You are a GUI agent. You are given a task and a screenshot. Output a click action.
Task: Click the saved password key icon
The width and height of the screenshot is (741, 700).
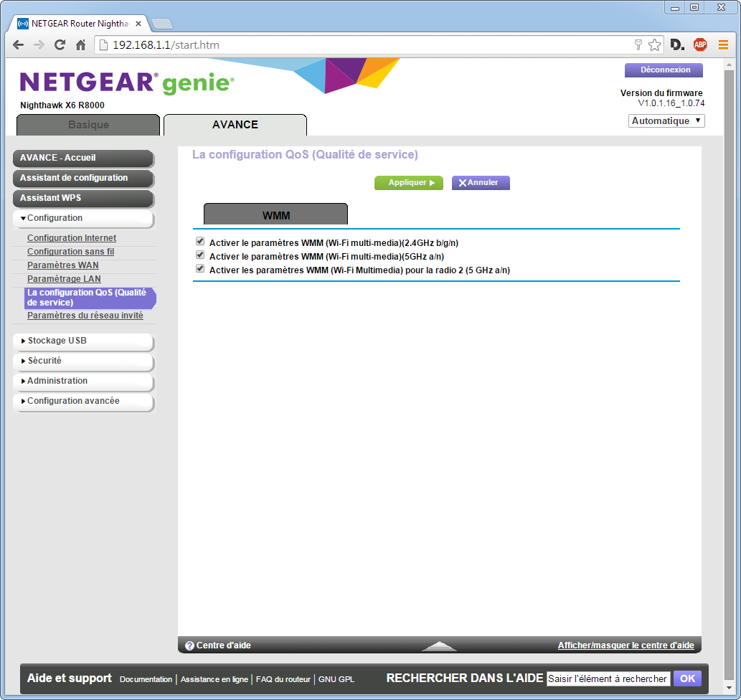tap(638, 45)
